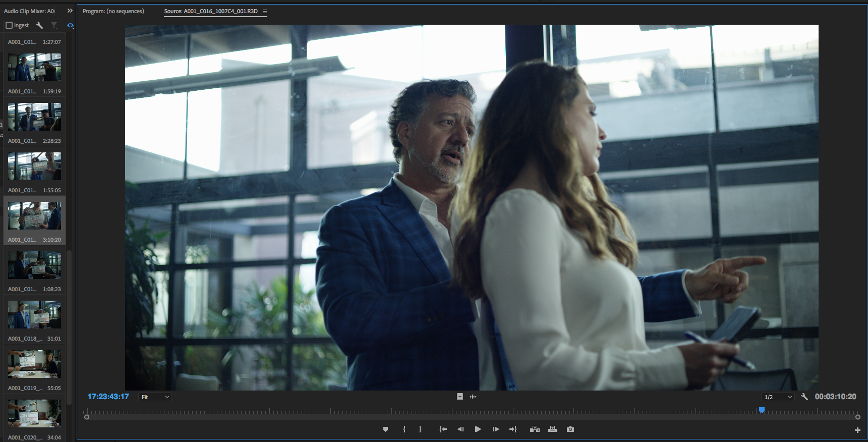The width and height of the screenshot is (868, 442).
Task: Open Source panel hamburger menu
Action: pos(265,11)
